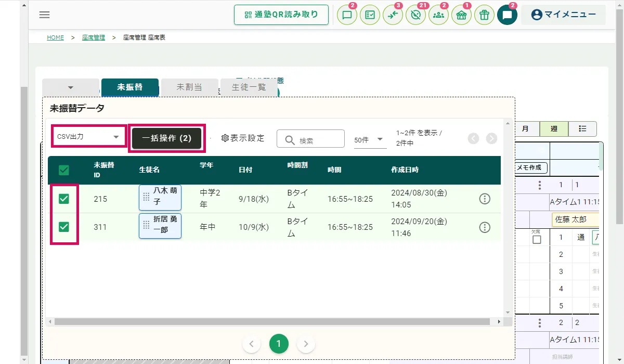Go to previous page arrow beside record count
Screen dimensions: 624x364
tap(473, 138)
